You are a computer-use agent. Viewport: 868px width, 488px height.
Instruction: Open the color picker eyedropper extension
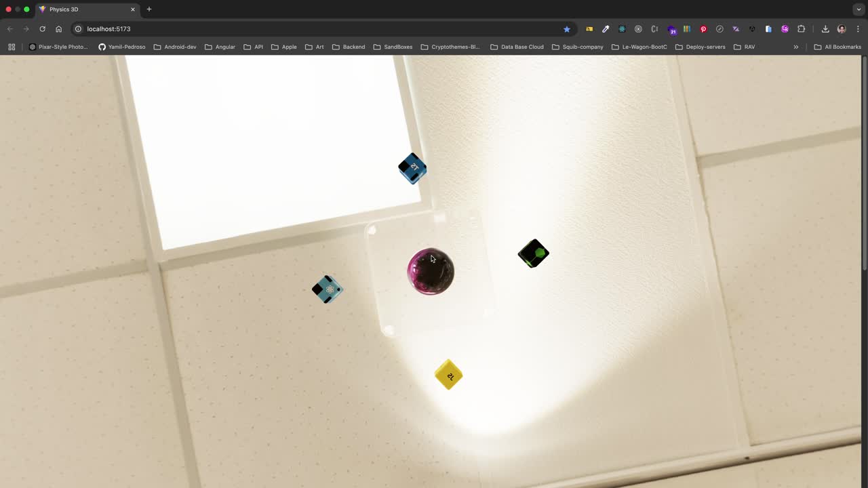click(x=606, y=29)
